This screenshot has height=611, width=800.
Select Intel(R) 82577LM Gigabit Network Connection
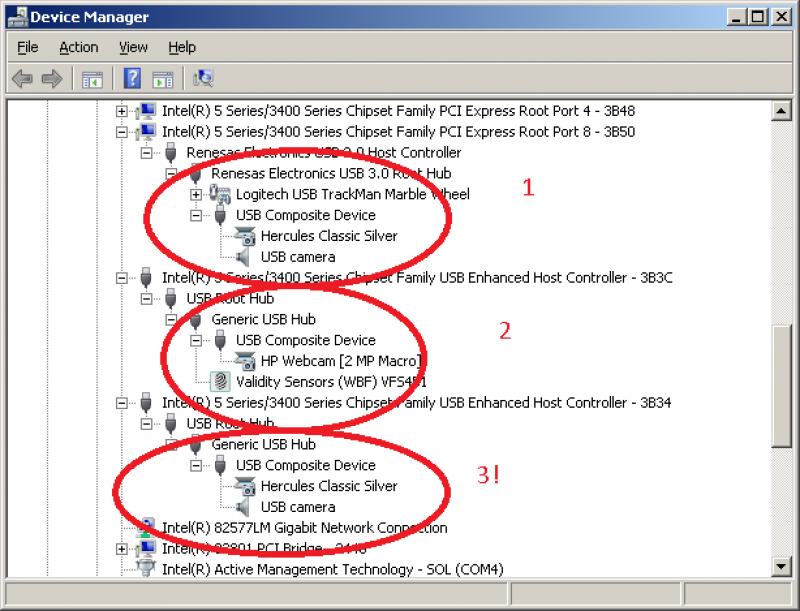[305, 527]
